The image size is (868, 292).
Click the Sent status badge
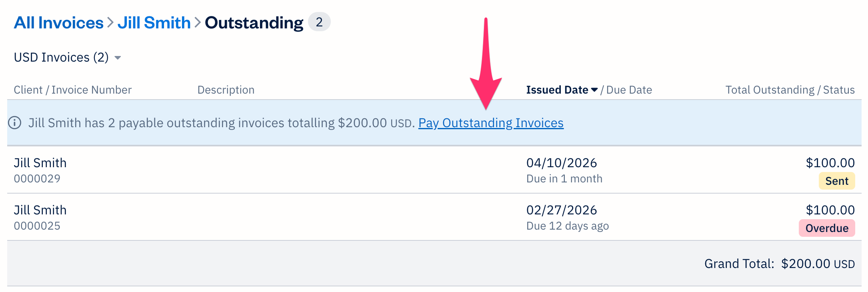(836, 181)
